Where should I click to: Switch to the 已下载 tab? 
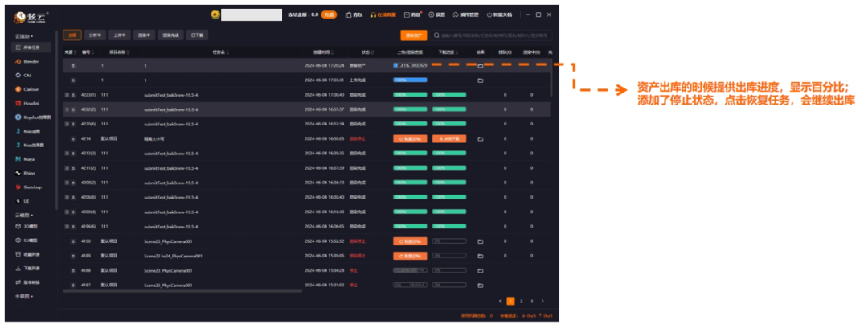tap(197, 35)
